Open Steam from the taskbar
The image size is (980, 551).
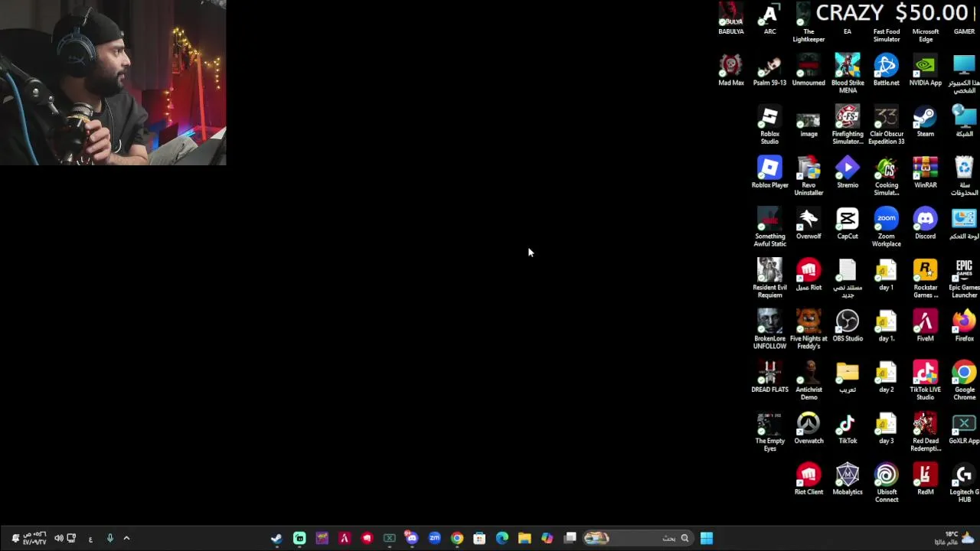point(276,538)
